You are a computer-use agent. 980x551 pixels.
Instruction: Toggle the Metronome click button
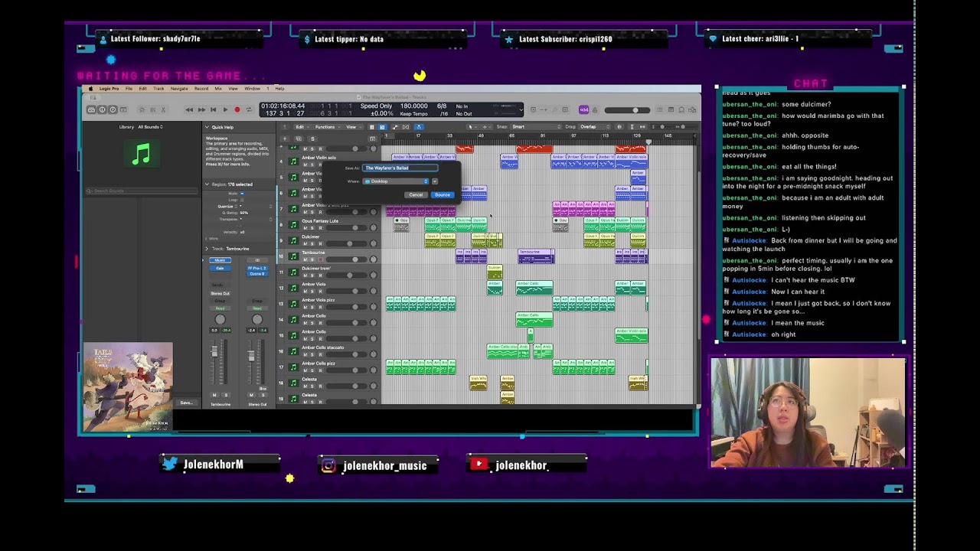595,109
